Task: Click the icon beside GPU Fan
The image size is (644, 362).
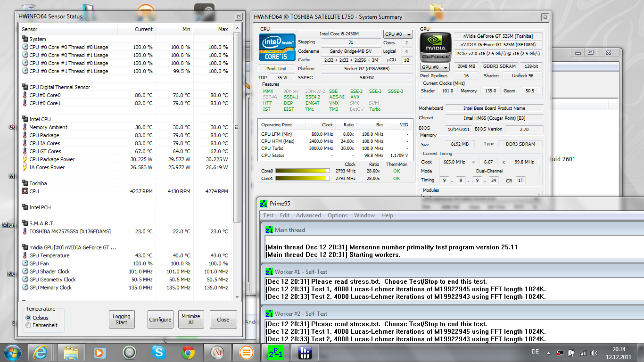Action: coord(25,263)
